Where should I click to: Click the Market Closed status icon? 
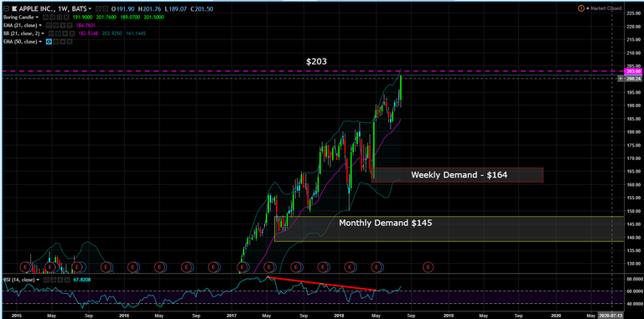coord(581,8)
